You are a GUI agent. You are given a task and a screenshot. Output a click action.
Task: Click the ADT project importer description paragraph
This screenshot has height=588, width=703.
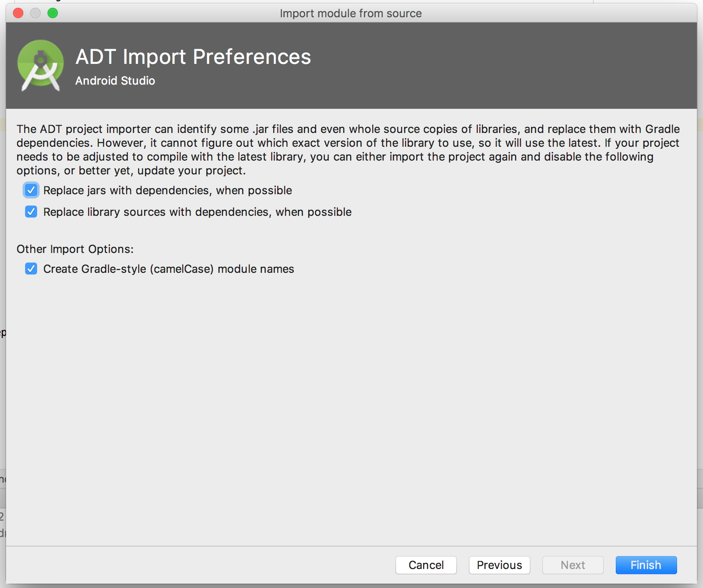coord(348,150)
